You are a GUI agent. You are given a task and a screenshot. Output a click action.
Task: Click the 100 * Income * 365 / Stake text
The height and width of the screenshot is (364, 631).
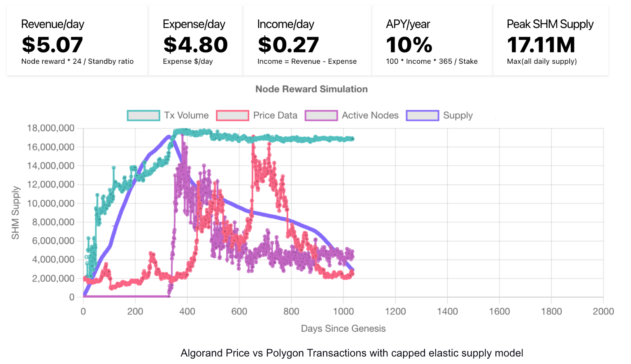[432, 61]
